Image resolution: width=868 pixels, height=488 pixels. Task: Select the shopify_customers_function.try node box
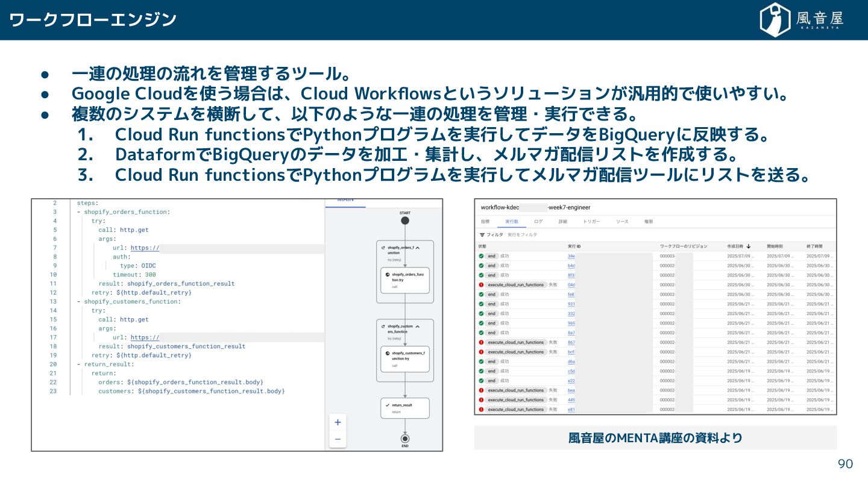pos(405,358)
